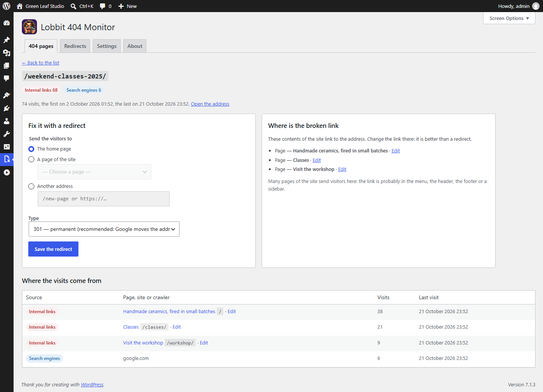
Task: Select 'A page of the site' radio
Action: 31,160
